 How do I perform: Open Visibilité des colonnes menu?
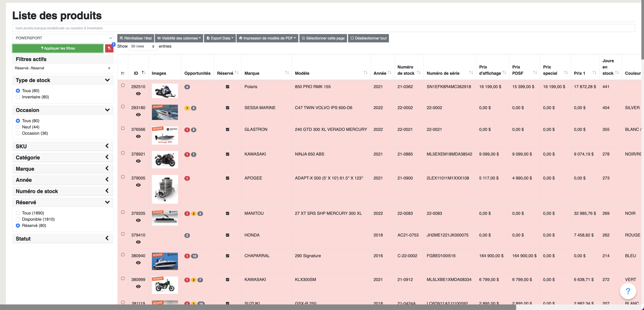[179, 38]
